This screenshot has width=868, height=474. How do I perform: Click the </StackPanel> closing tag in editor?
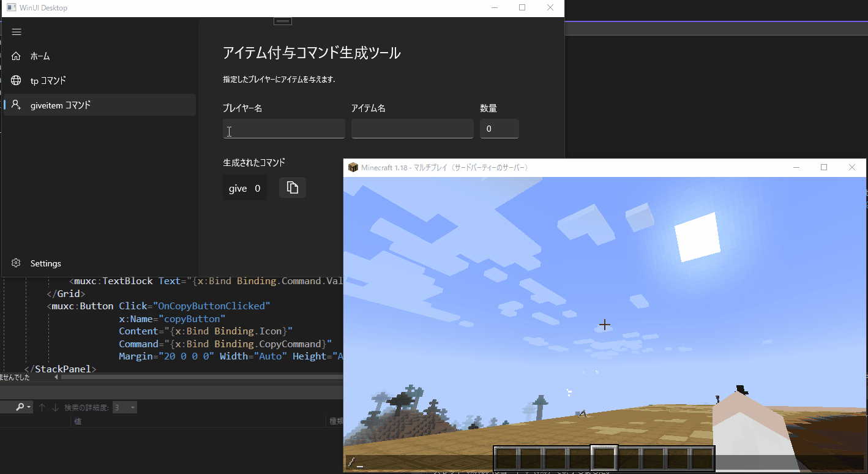click(61, 369)
